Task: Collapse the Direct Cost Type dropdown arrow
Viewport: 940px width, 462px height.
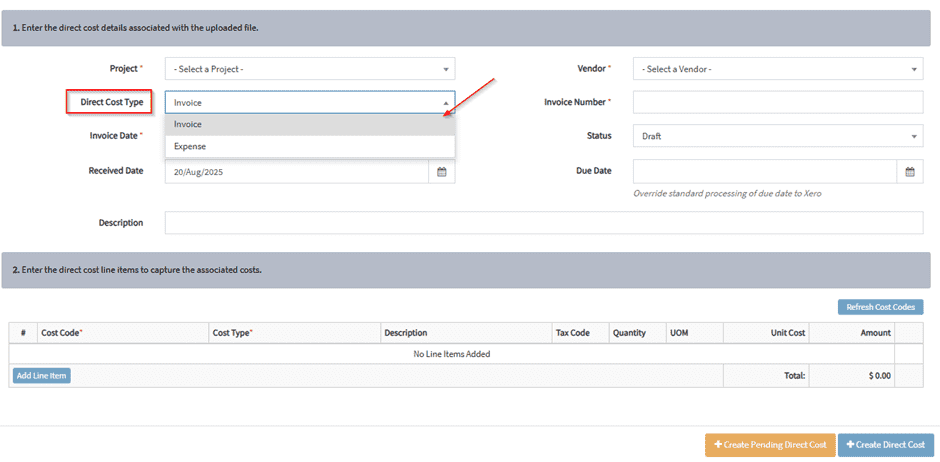Action: [445, 102]
